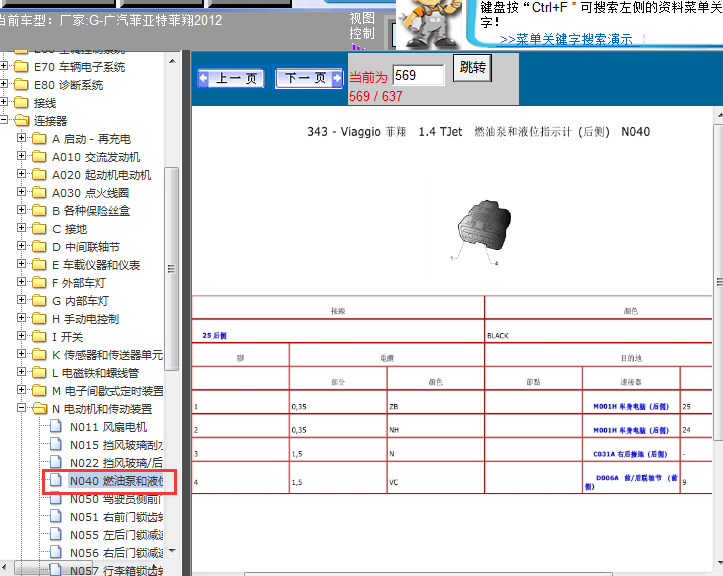
Task: Click the tree panel scroll down arrow
Action: (x=172, y=551)
